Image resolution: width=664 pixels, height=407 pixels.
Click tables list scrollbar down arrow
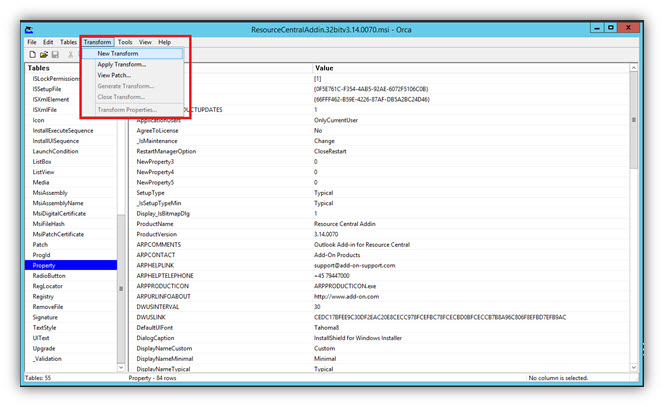coord(121,368)
